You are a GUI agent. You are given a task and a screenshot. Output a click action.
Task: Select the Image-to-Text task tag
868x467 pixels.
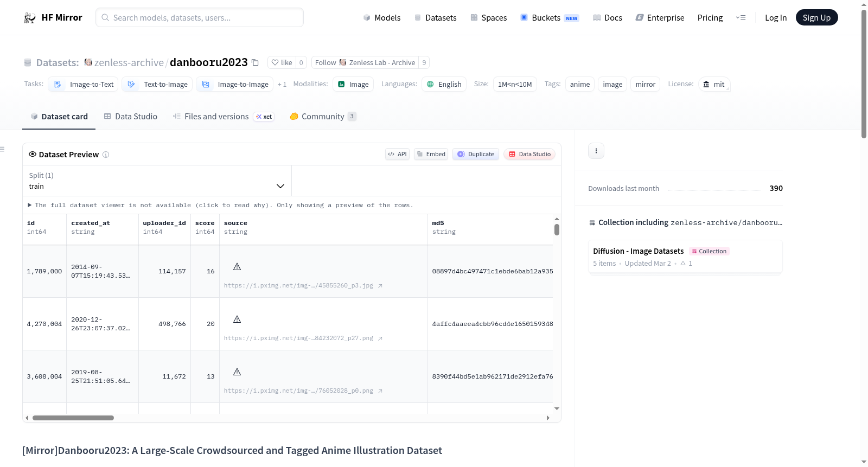tap(84, 84)
